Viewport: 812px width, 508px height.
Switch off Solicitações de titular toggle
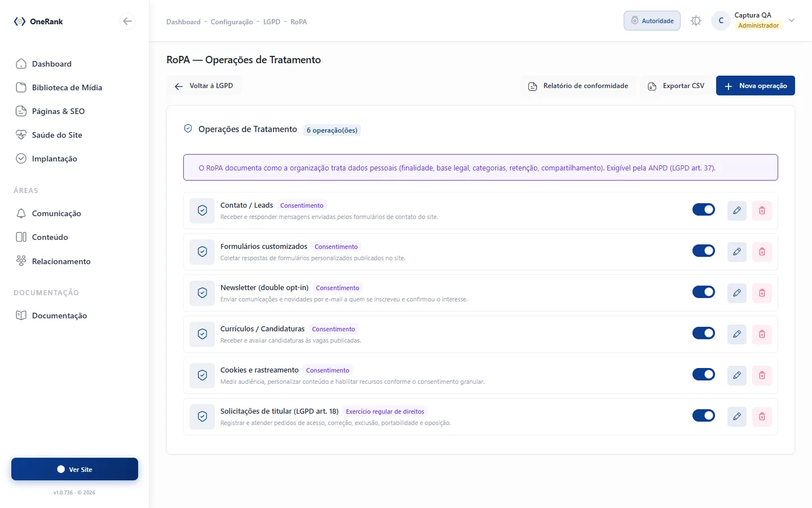pos(704,415)
